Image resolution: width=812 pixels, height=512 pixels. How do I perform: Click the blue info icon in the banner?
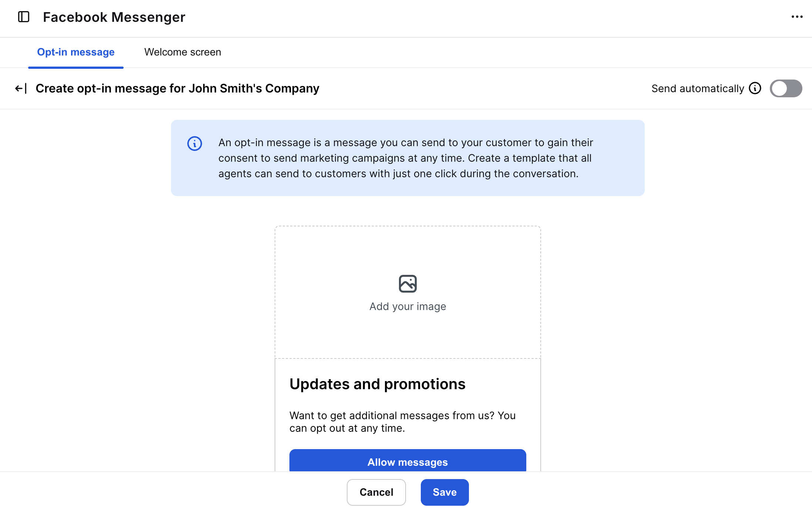point(195,144)
